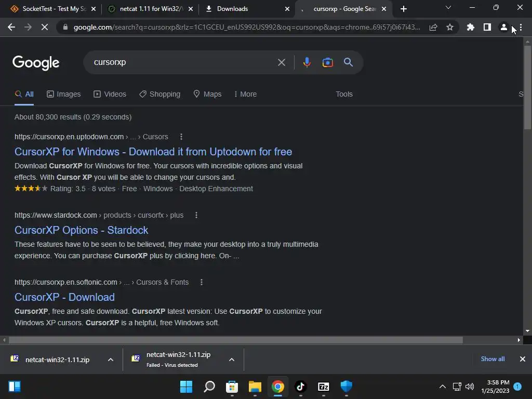Open the Chrome profile menu

coord(504,27)
